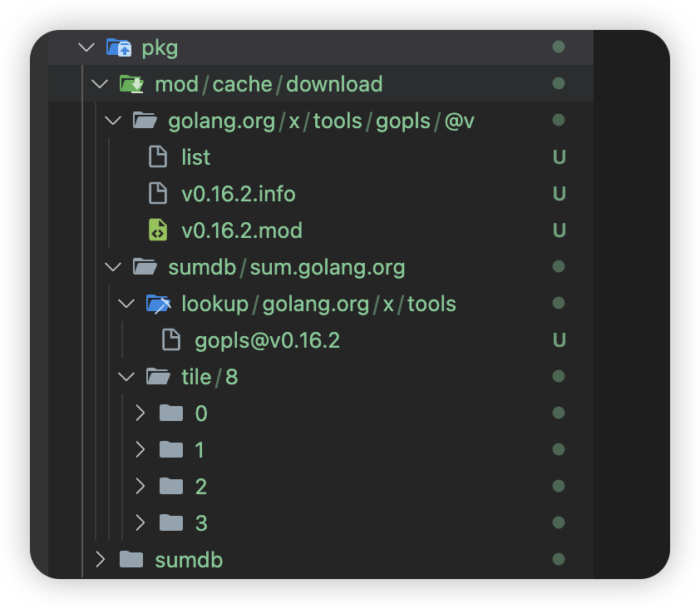This screenshot has width=700, height=609.
Task: Collapse the pkg folder chevron
Action: pos(86,47)
